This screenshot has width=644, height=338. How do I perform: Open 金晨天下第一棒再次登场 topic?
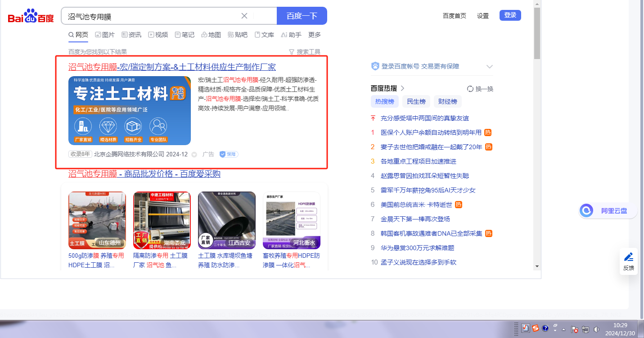(x=415, y=219)
